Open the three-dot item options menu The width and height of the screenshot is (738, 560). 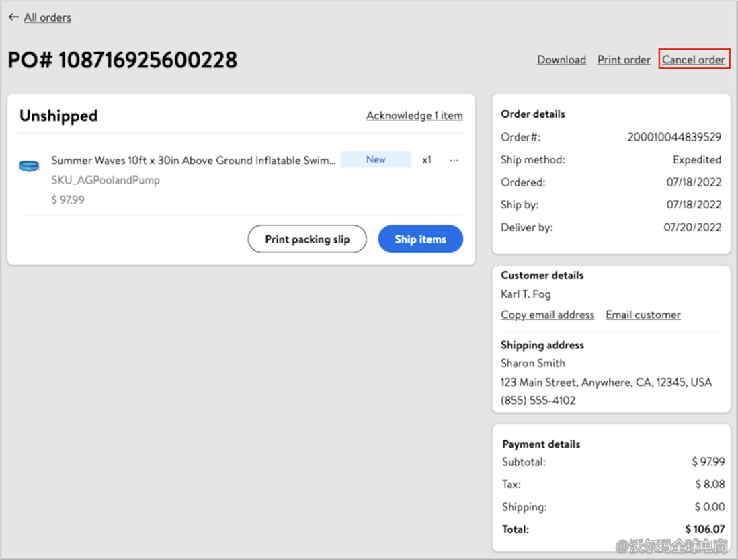pos(454,160)
